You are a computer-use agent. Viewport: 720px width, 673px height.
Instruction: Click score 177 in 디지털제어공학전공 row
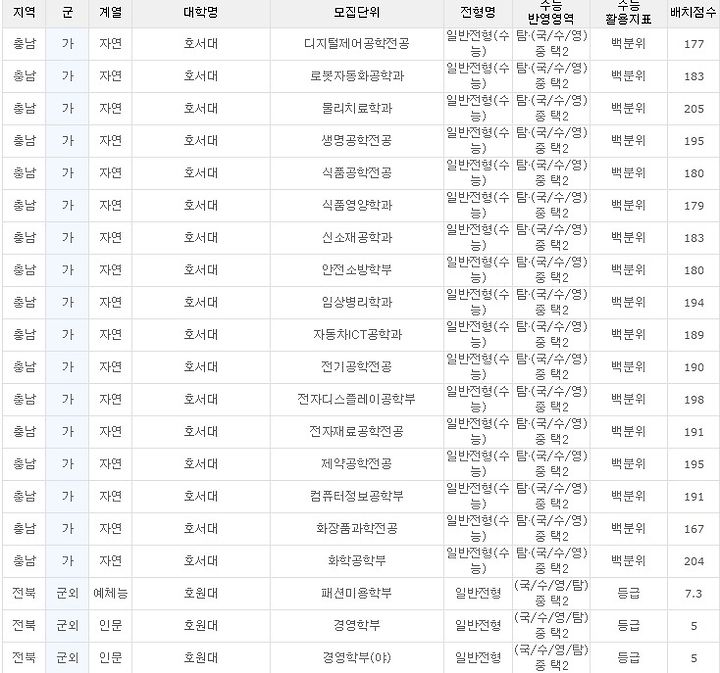(x=693, y=45)
